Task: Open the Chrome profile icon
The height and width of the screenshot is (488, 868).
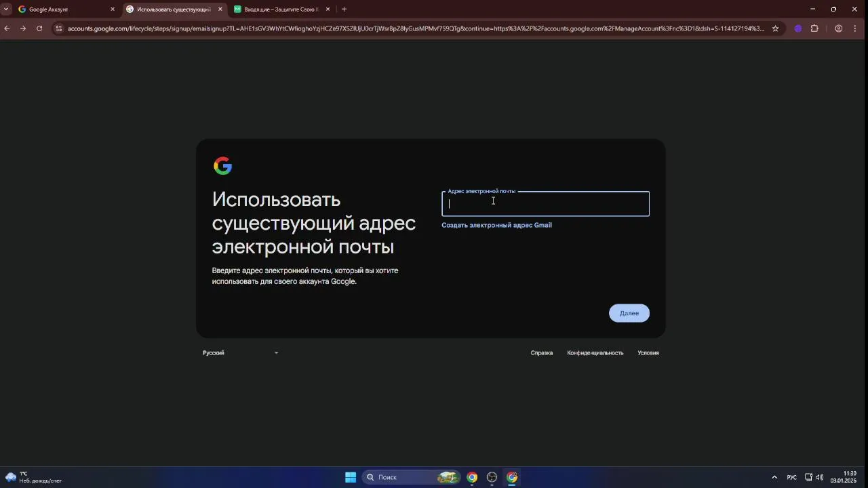Action: (x=839, y=28)
